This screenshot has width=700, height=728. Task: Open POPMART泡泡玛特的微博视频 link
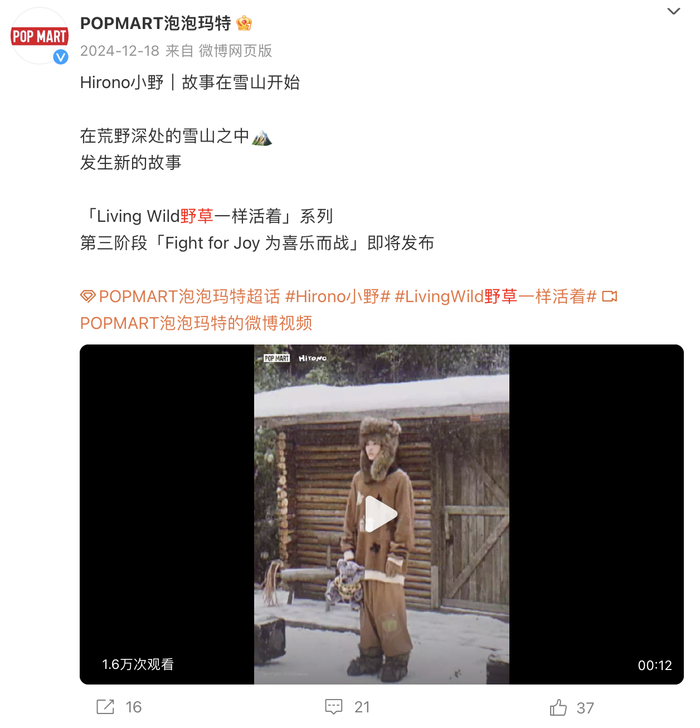(x=196, y=323)
